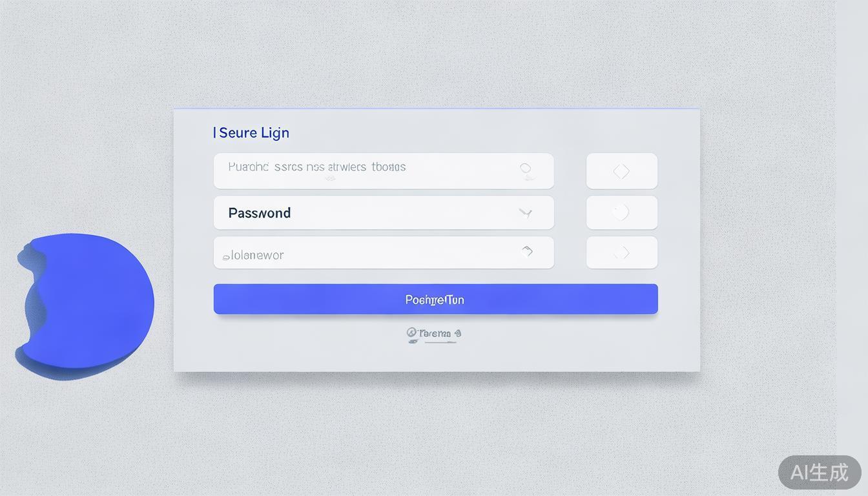Expand the chevron in the Password field
868x496 pixels.
click(x=526, y=212)
